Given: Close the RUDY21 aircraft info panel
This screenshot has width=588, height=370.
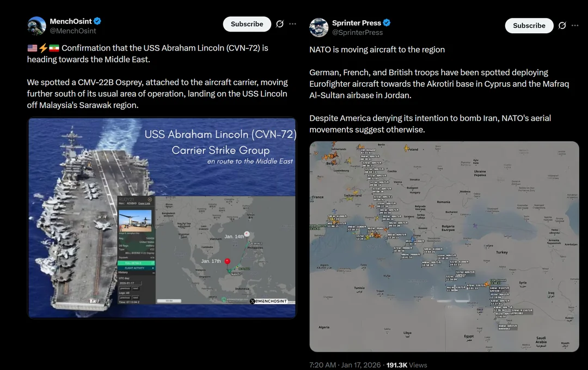Looking at the screenshot, I should coord(150,200).
